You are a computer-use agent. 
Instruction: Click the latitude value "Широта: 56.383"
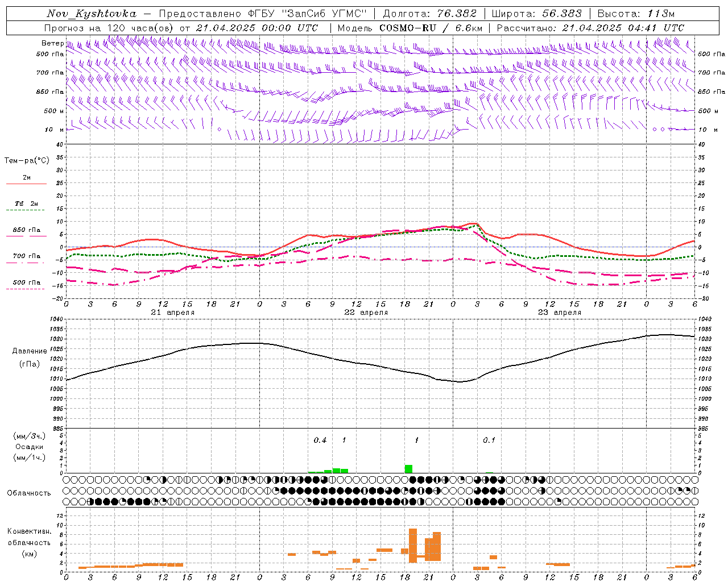[537, 14]
